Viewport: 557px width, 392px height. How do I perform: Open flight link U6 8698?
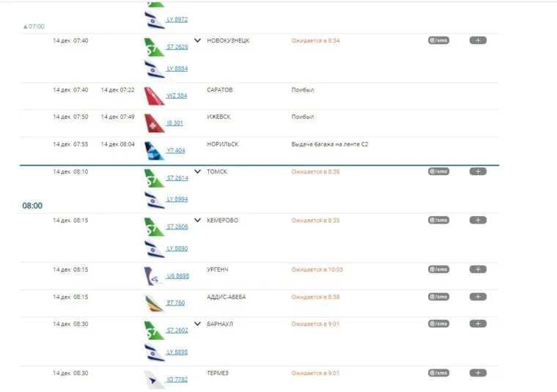(x=177, y=276)
